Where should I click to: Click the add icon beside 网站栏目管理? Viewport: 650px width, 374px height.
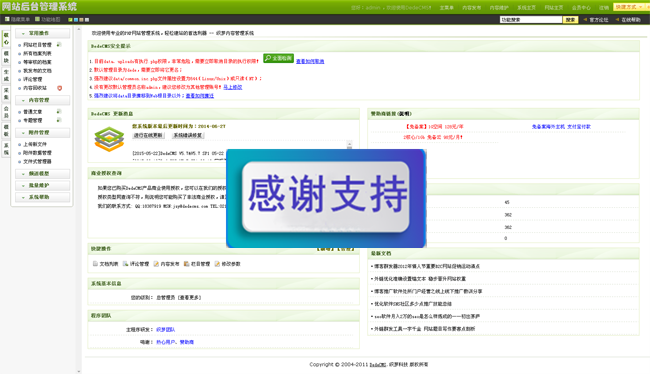click(59, 44)
